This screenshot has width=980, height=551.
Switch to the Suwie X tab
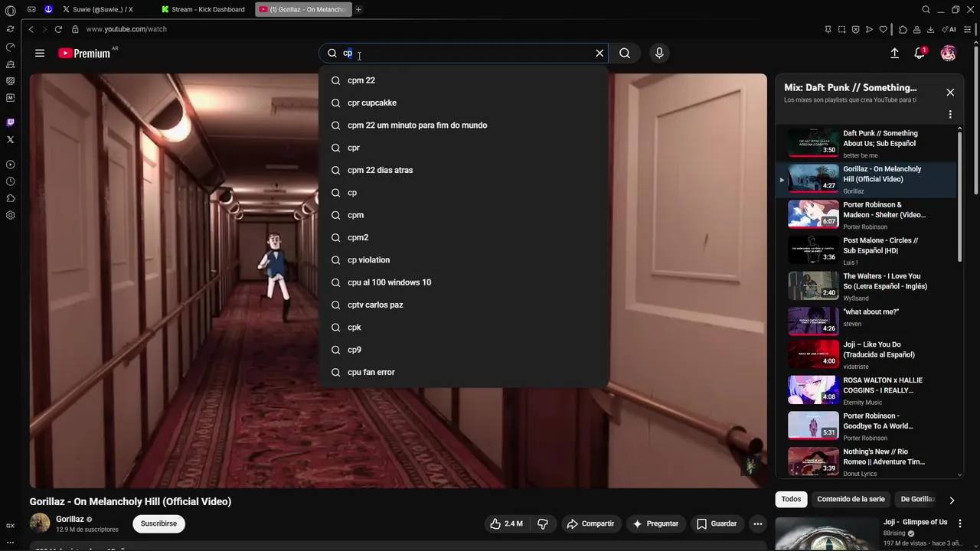pyautogui.click(x=103, y=9)
